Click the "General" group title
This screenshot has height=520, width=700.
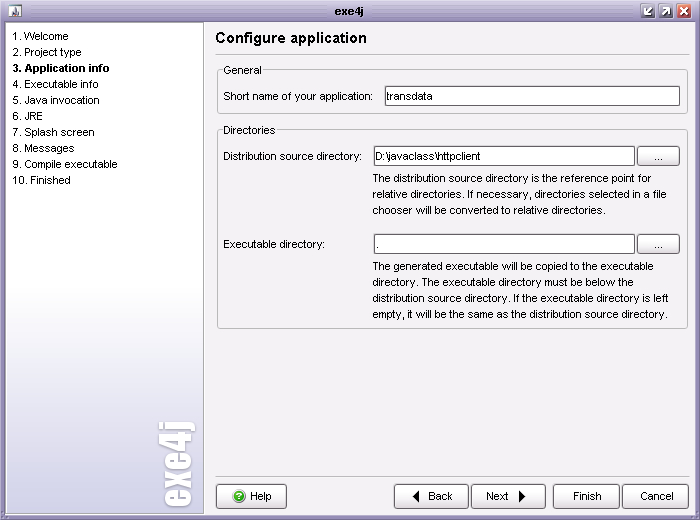pyautogui.click(x=242, y=70)
